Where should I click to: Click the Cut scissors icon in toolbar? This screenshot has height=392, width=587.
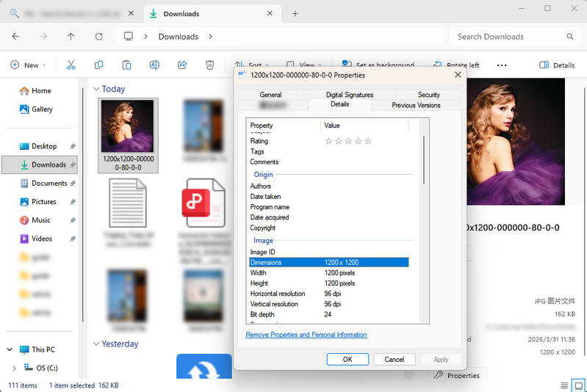(x=71, y=65)
